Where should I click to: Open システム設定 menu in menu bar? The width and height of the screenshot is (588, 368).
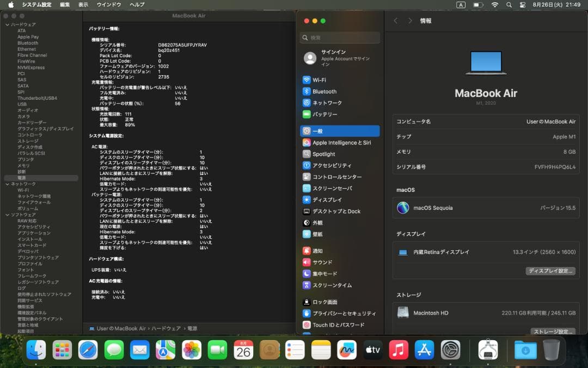coord(36,4)
